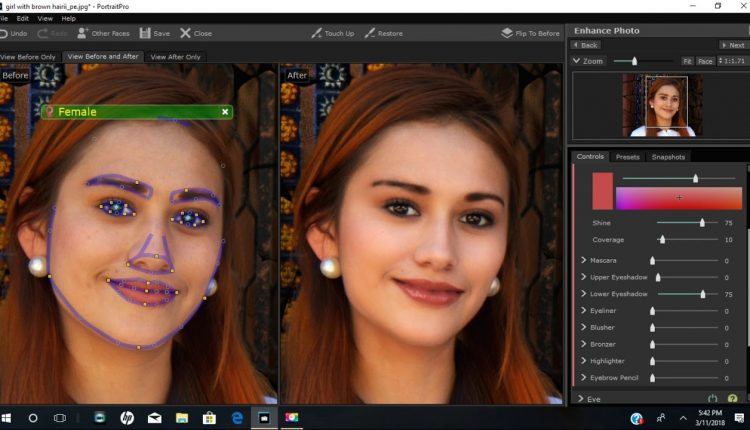Click the Save disk icon
Screen dimensions: 750x430
pyautogui.click(x=145, y=33)
